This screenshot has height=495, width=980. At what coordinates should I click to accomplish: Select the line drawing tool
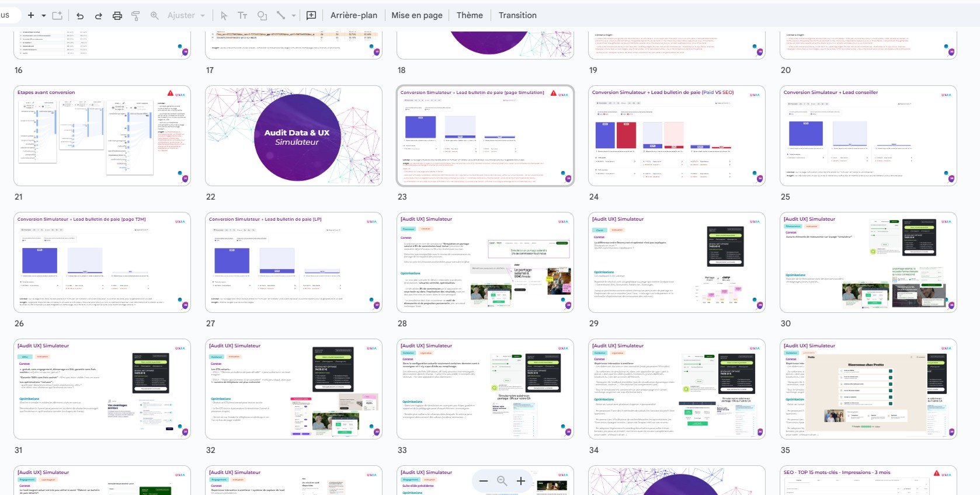[281, 15]
